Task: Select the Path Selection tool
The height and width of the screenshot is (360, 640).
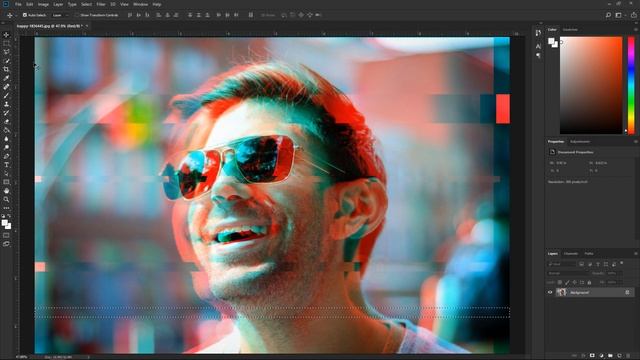Action: (x=6, y=173)
